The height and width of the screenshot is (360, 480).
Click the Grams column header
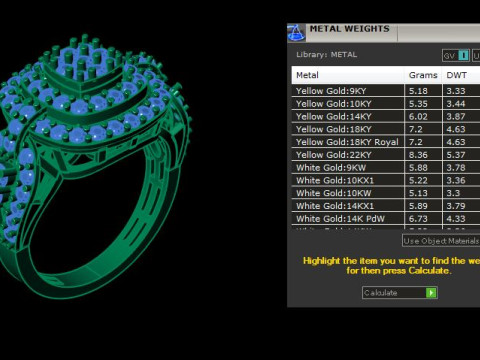point(423,75)
